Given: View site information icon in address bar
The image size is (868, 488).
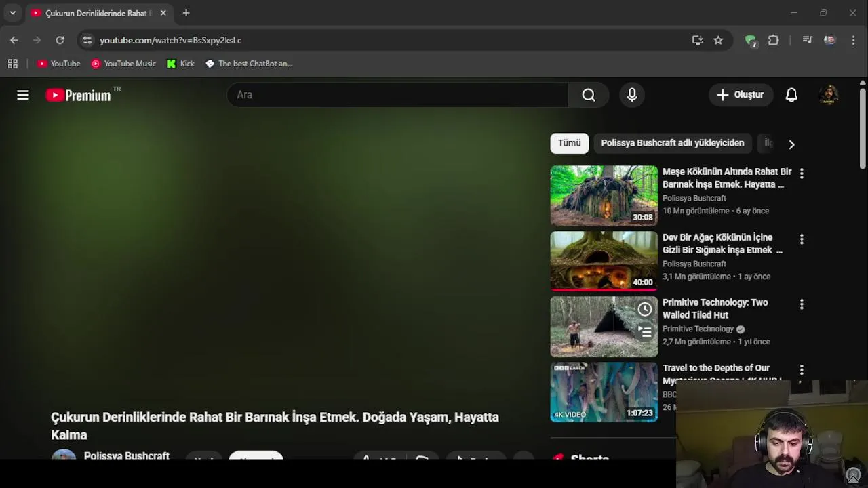Looking at the screenshot, I should (x=87, y=40).
